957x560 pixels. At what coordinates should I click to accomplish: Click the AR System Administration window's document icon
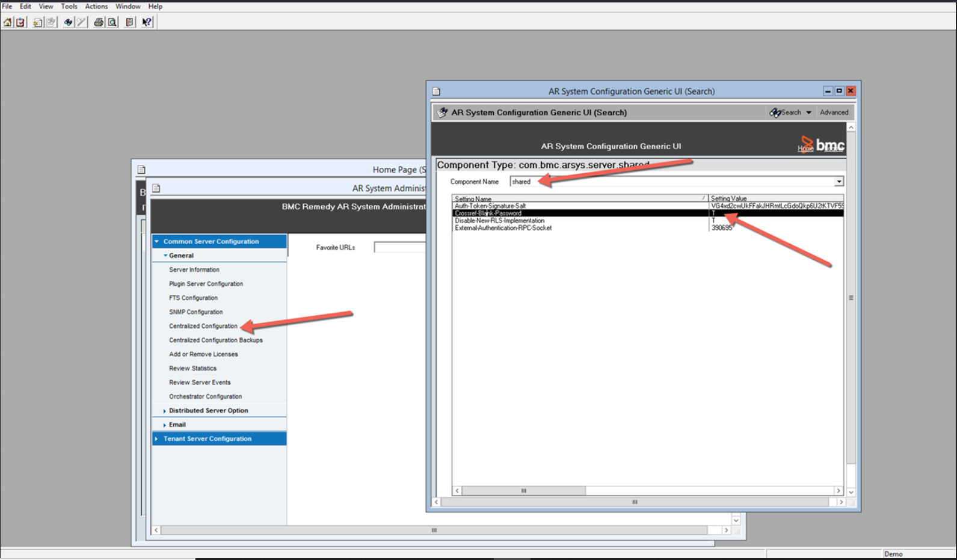156,188
